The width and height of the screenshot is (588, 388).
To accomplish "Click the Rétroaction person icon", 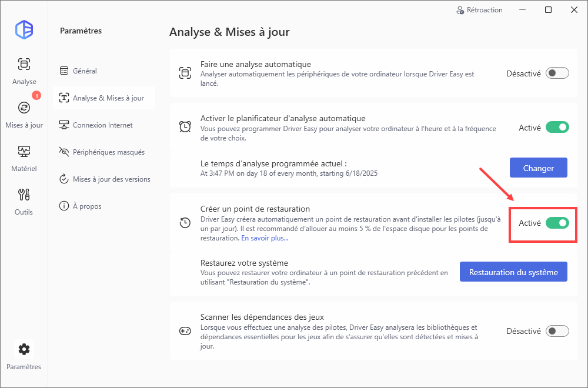I will click(460, 10).
